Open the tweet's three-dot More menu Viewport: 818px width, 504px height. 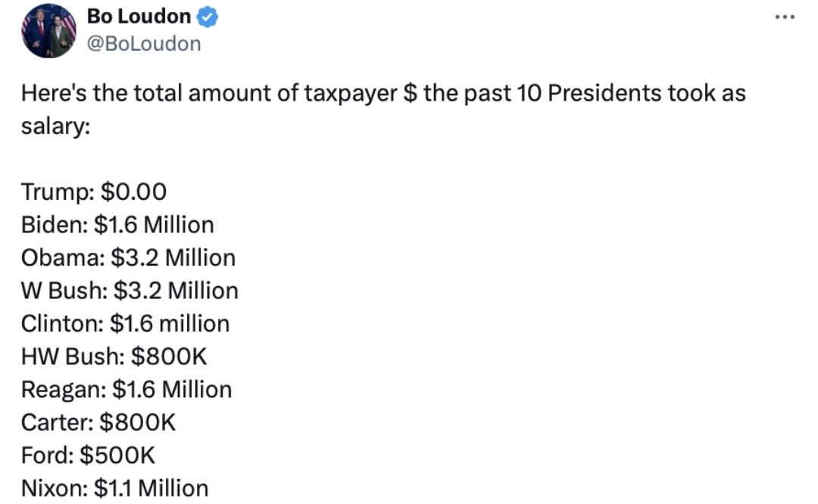[x=785, y=17]
